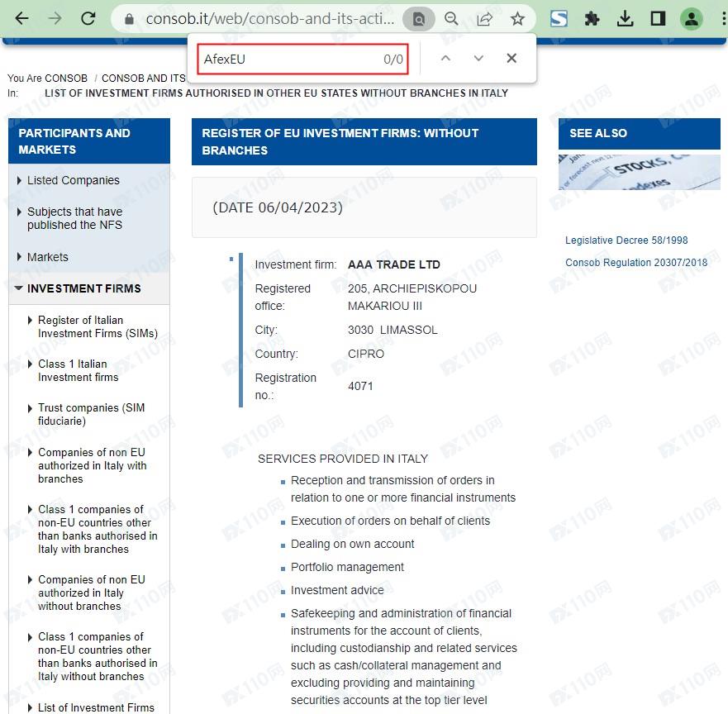Screen dimensions: 728x714
Task: Open Consob Regulation 20307/2018 link
Action: coord(635,263)
